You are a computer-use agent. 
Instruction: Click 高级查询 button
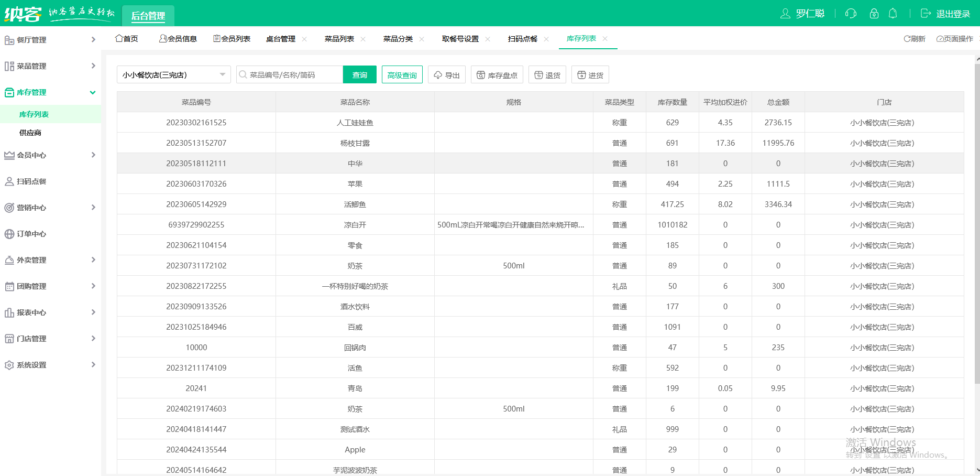pos(402,75)
